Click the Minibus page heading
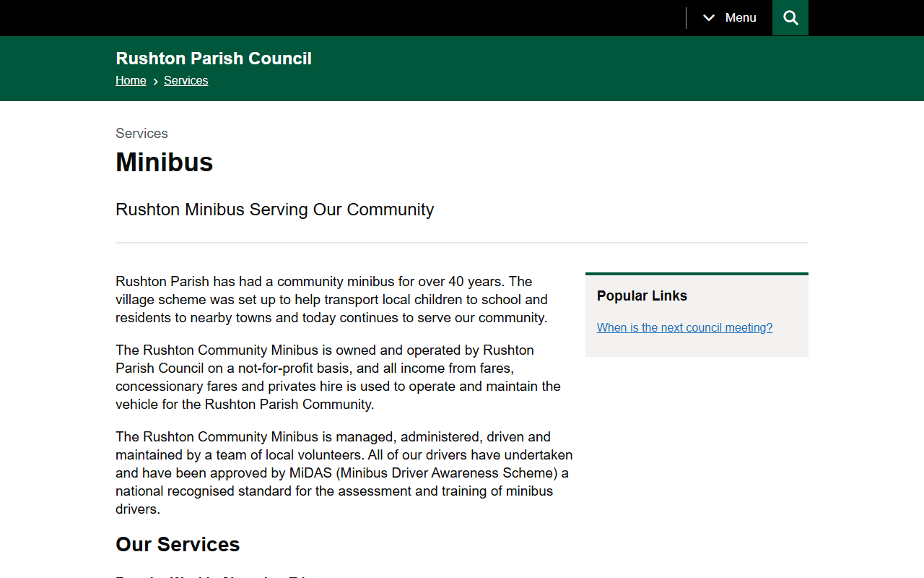The width and height of the screenshot is (924, 578). pos(165,162)
